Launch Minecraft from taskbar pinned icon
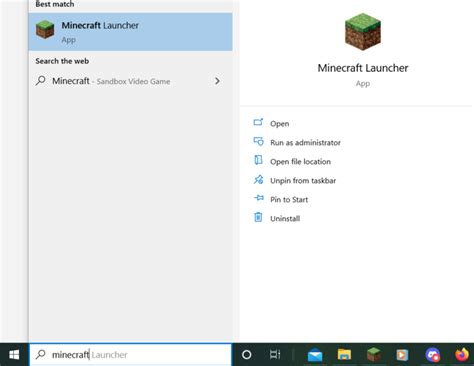Image resolution: width=474 pixels, height=366 pixels. [374, 354]
